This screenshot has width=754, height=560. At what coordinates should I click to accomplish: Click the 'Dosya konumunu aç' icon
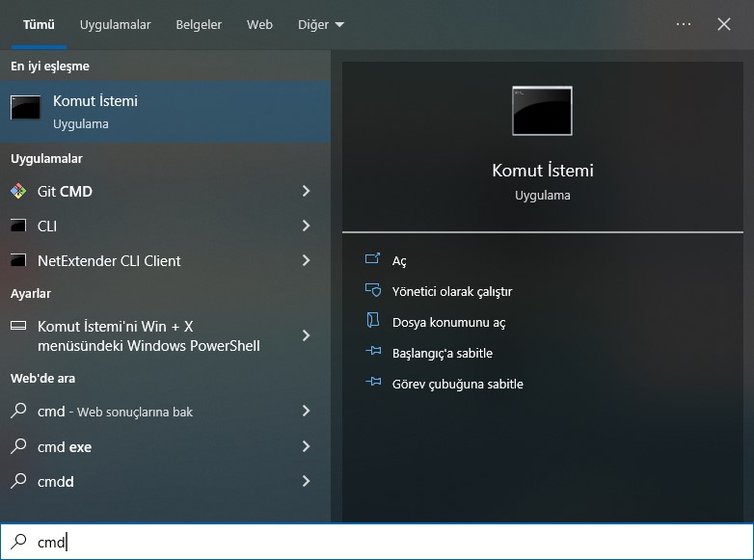[373, 322]
